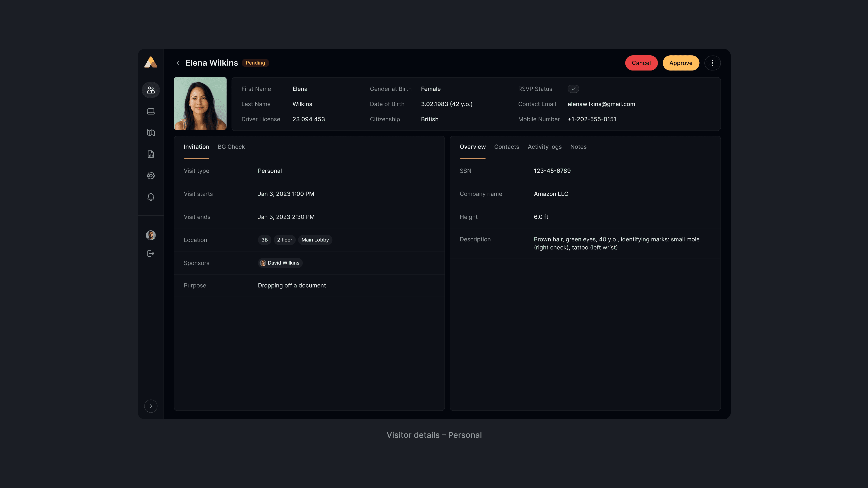The width and height of the screenshot is (868, 488).
Task: Open the map icon in sidebar
Action: 151,133
